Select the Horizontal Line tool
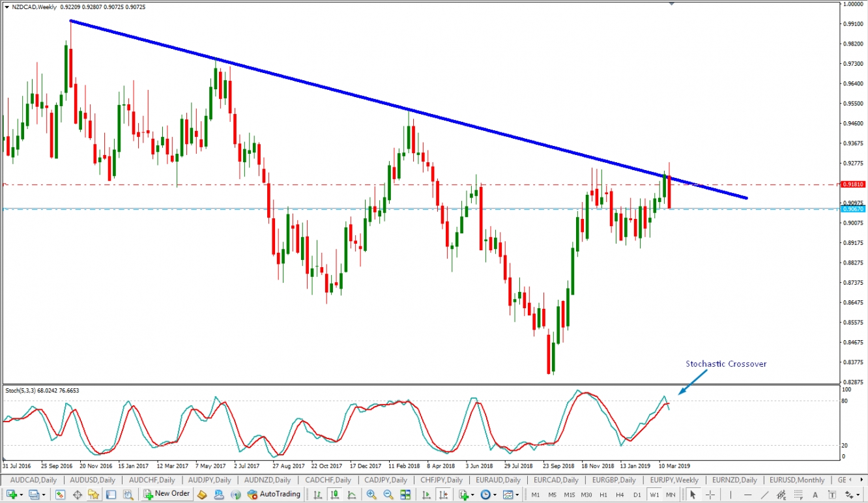 747,495
